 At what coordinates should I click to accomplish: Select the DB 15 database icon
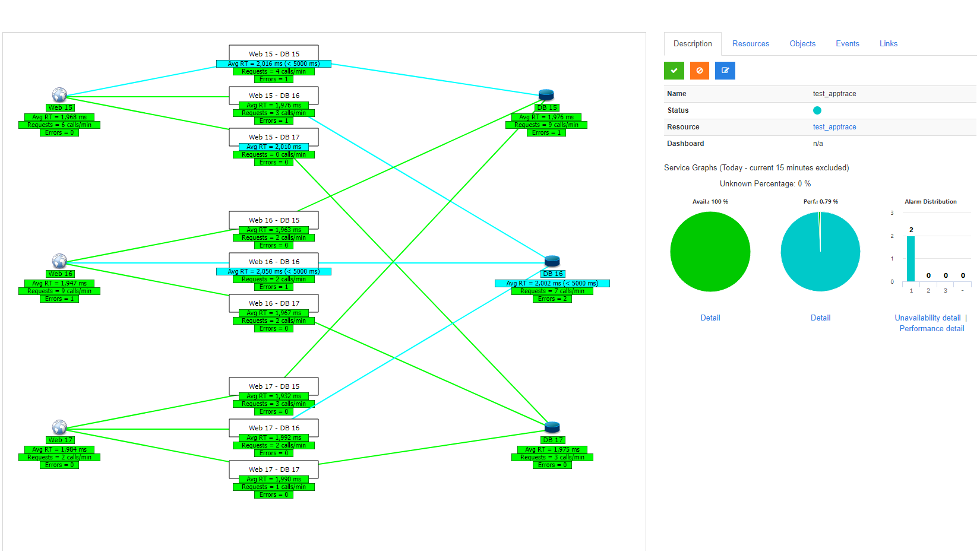546,95
